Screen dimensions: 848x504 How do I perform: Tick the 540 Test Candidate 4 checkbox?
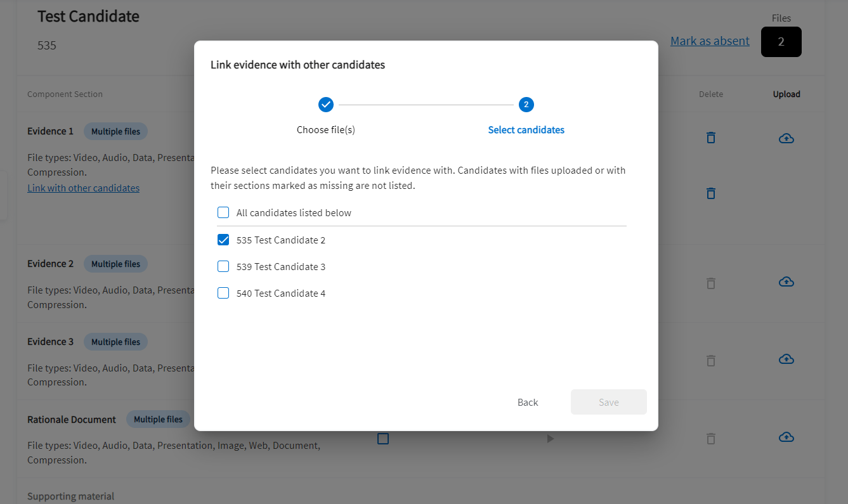[x=223, y=293]
